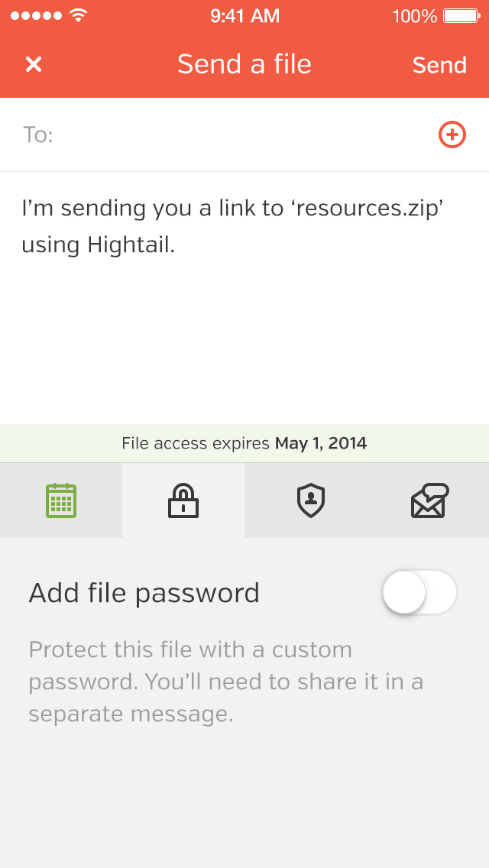Tap the Send a file title

pyautogui.click(x=244, y=64)
